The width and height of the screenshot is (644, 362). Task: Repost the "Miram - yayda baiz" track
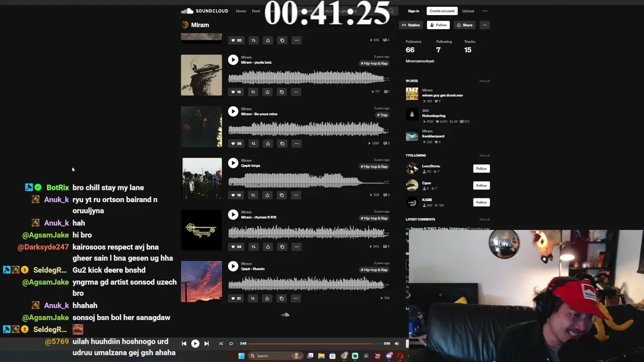point(253,92)
